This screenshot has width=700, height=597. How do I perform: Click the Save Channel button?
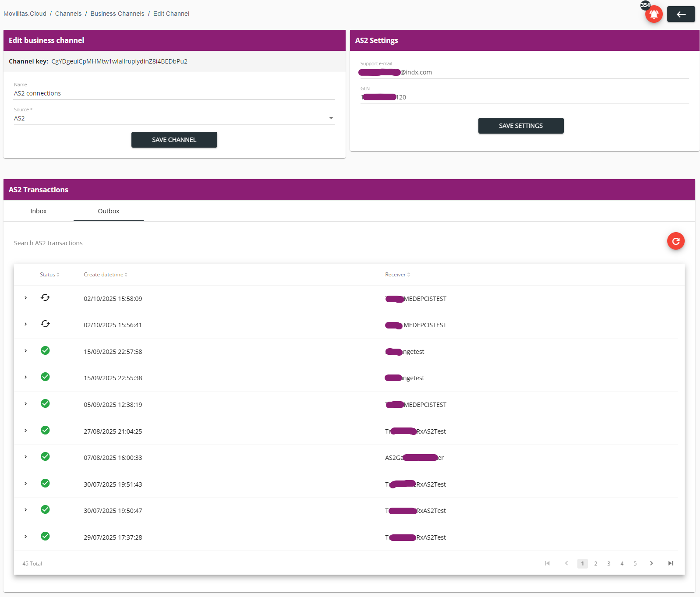(x=174, y=140)
